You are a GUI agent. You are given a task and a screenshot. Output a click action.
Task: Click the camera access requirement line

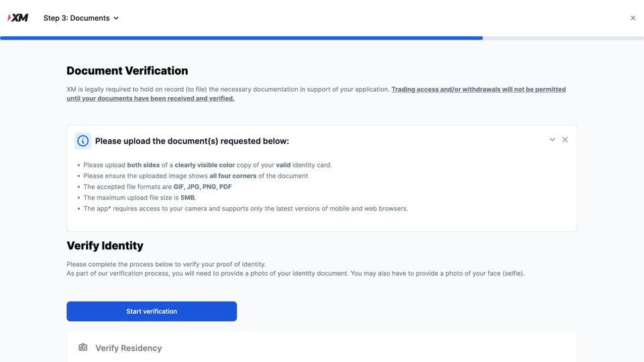(245, 208)
